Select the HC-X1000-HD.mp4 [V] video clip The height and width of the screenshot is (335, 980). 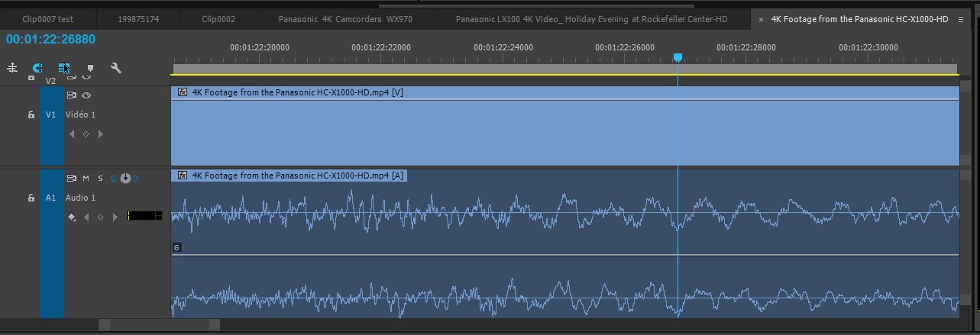click(x=565, y=126)
